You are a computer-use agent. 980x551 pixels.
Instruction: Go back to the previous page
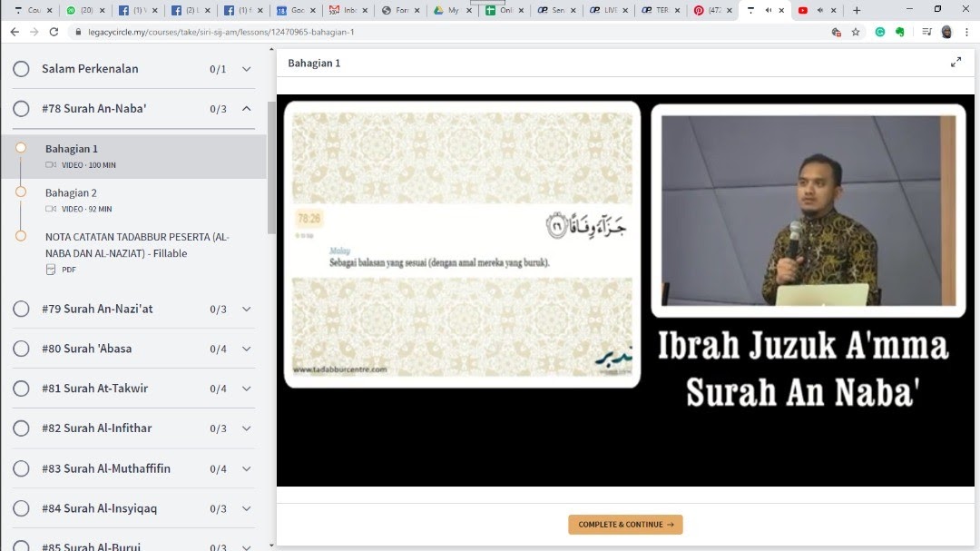(x=15, y=32)
